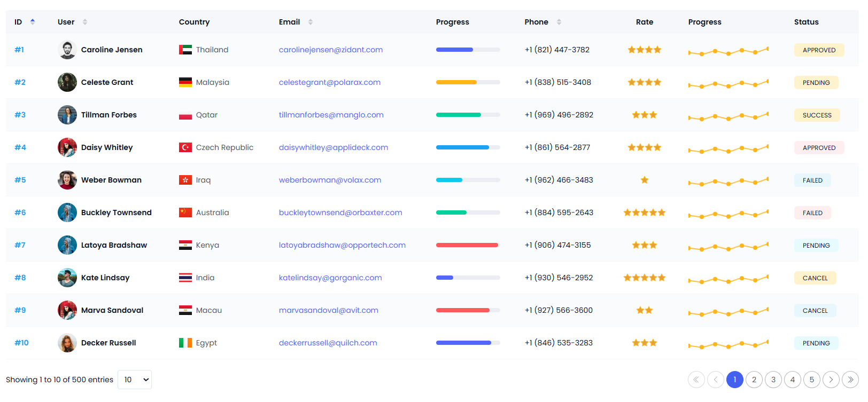The image size is (868, 402).
Task: Open latoyabradshaw@opportech.com email link
Action: [342, 245]
